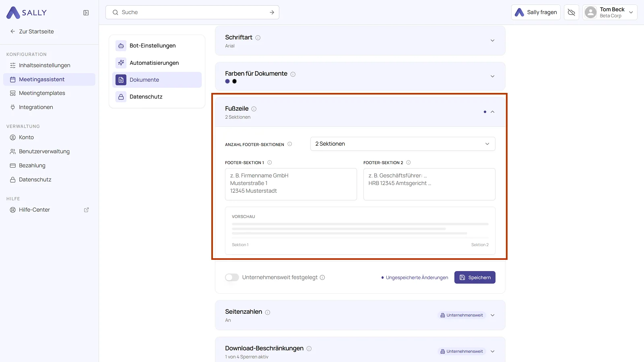The image size is (644, 362).
Task: Click the Speichern button
Action: pyautogui.click(x=475, y=278)
